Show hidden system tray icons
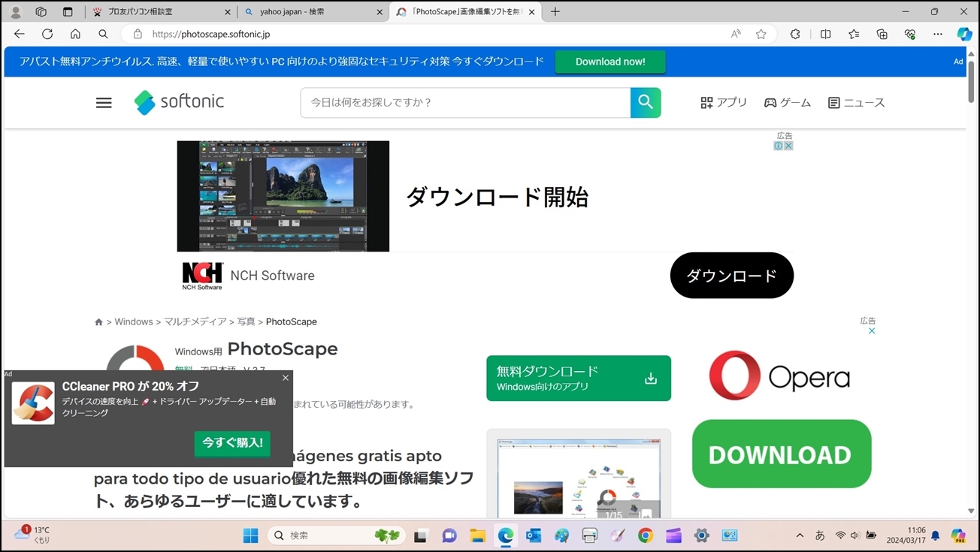Viewport: 980px width, 552px height. (x=800, y=535)
